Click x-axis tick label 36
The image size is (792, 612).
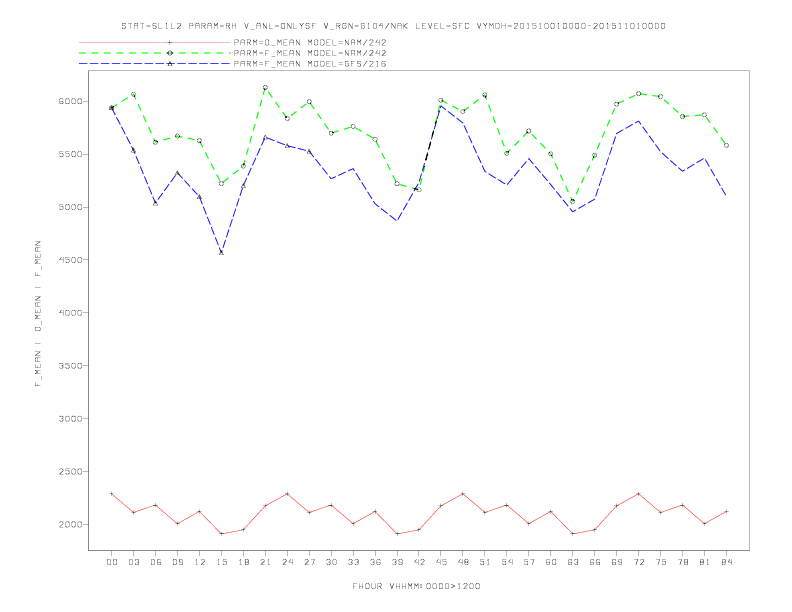coord(375,562)
